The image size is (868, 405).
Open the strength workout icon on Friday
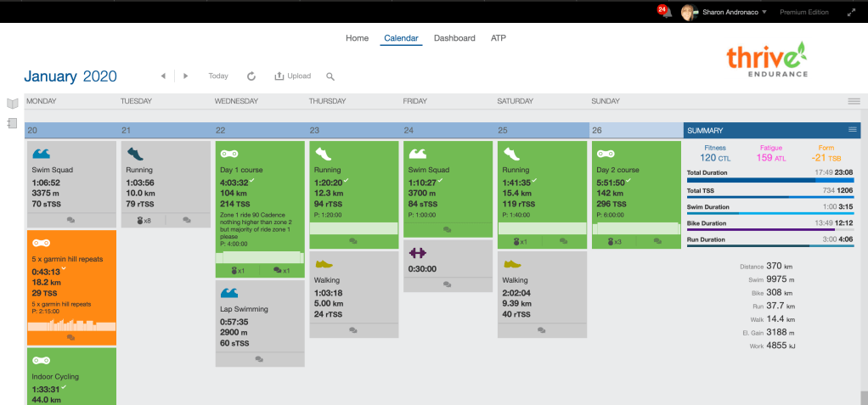click(x=417, y=252)
